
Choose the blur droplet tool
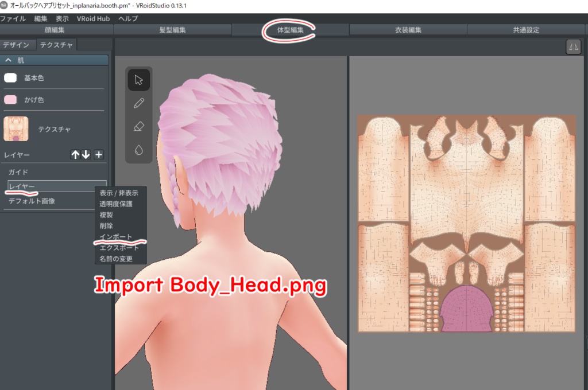click(x=138, y=149)
